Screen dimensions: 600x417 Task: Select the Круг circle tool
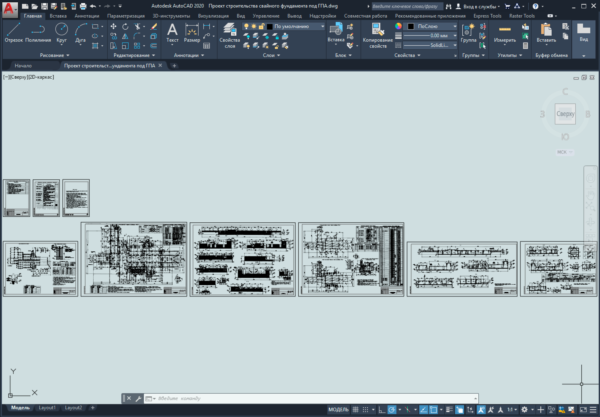[x=61, y=32]
